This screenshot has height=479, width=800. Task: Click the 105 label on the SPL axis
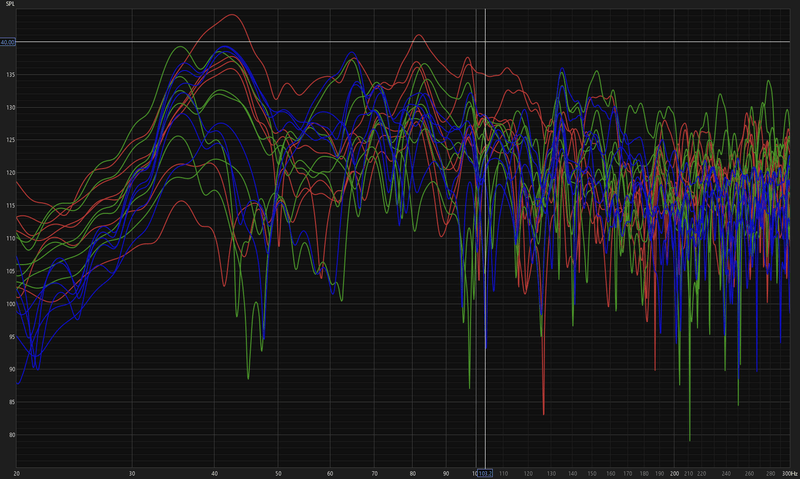click(x=11, y=271)
